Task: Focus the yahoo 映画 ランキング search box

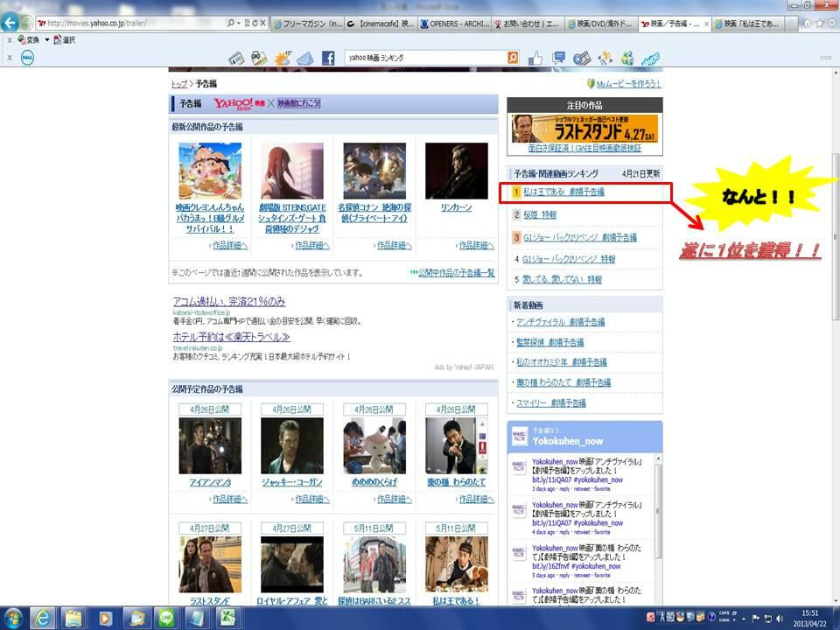Action: point(426,58)
